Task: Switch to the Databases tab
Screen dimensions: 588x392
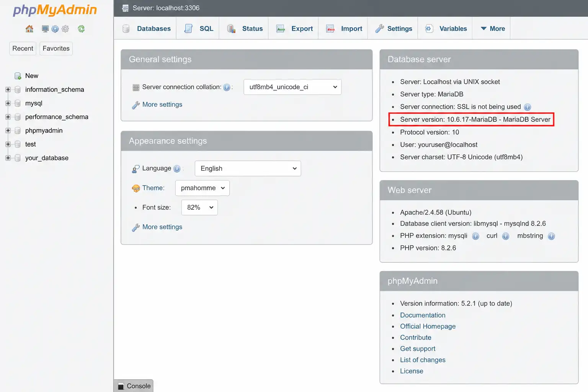Action: pyautogui.click(x=146, y=29)
